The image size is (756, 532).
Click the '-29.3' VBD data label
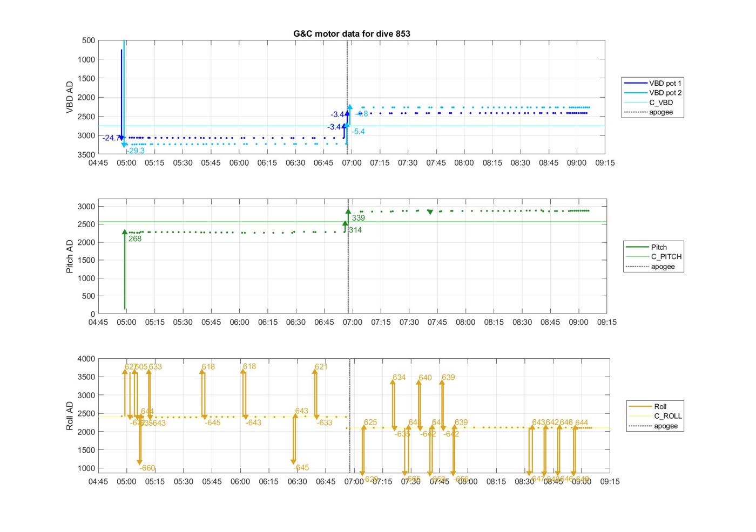point(136,151)
